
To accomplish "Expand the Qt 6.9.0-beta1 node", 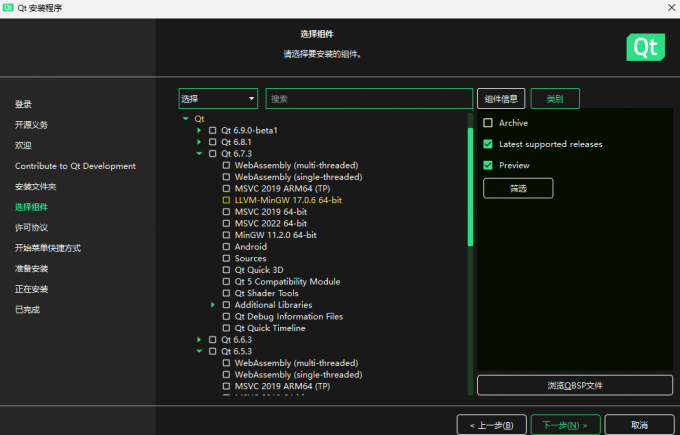I will tap(200, 130).
